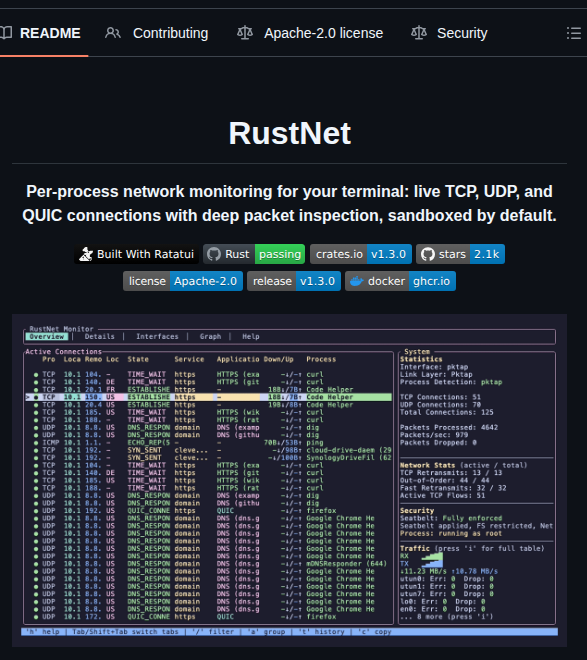Switch to the Security tab
587x660 pixels.
pyautogui.click(x=449, y=33)
